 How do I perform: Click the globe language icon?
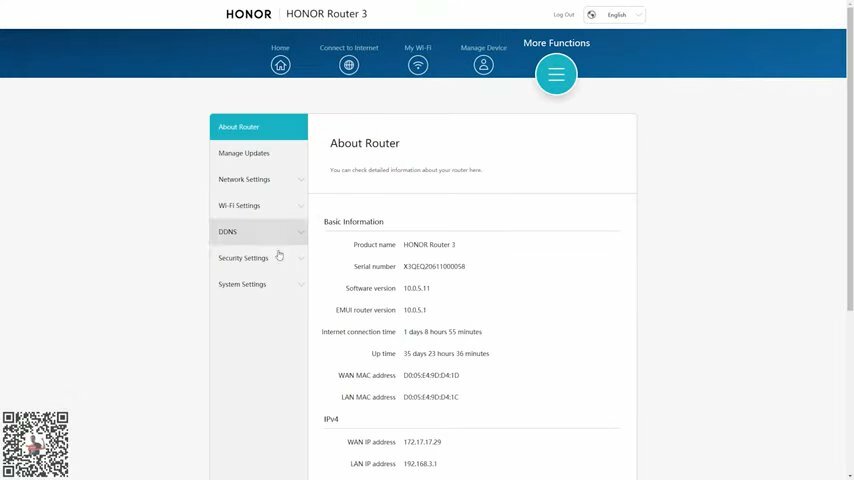(591, 15)
